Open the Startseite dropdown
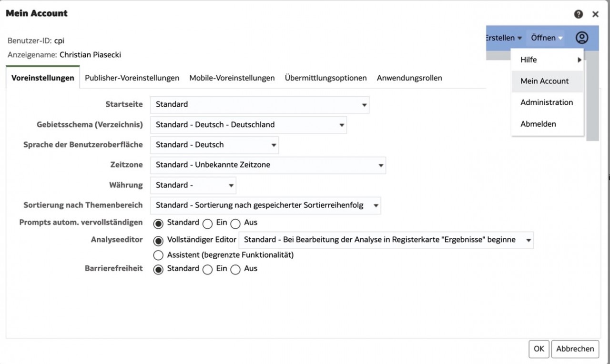Viewport: 610px width, 364px height. click(260, 104)
